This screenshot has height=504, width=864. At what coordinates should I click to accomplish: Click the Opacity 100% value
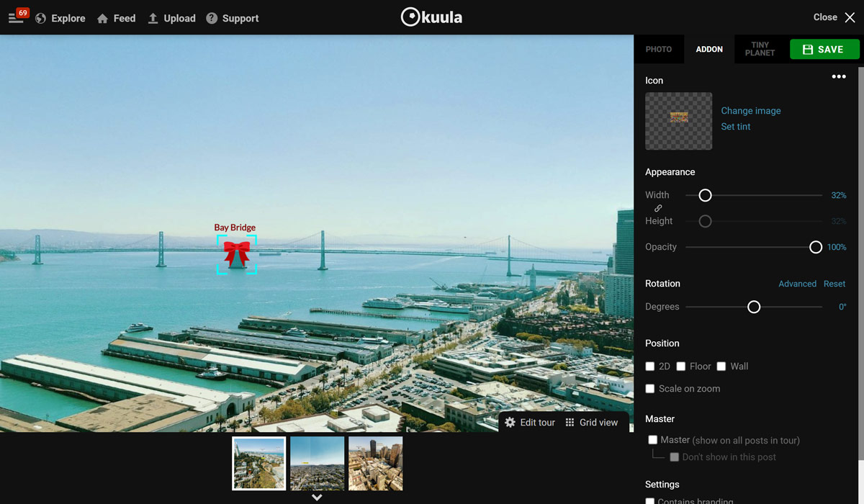pos(837,247)
